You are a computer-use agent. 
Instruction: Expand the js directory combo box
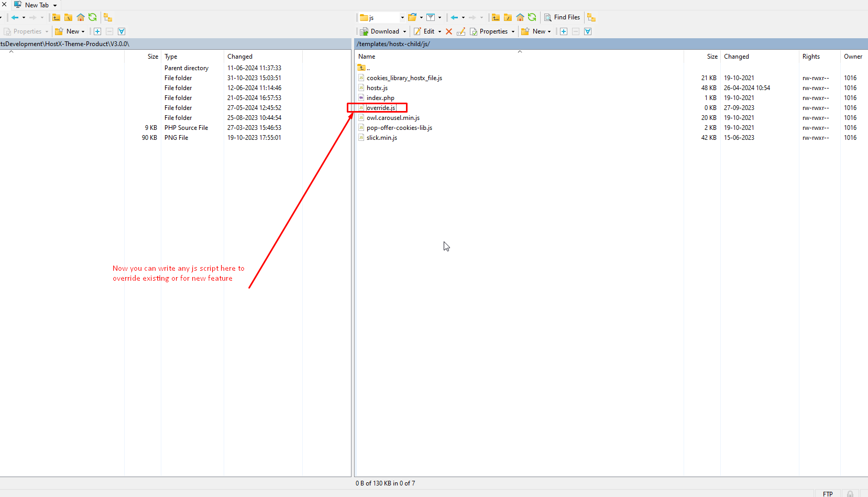coord(402,17)
